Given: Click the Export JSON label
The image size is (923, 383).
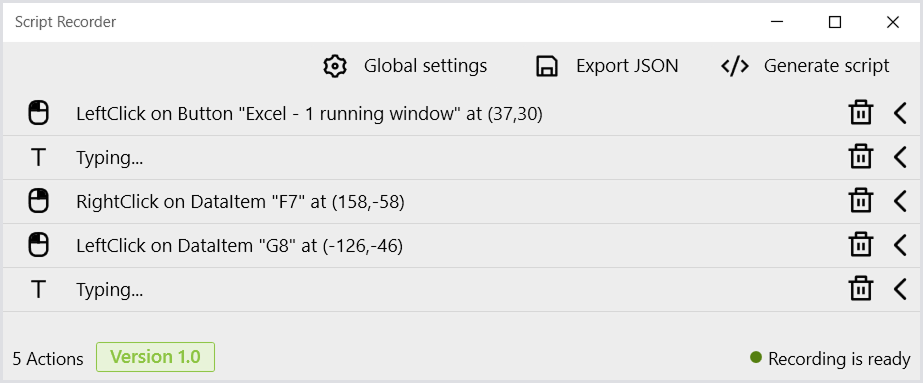Looking at the screenshot, I should [x=627, y=66].
